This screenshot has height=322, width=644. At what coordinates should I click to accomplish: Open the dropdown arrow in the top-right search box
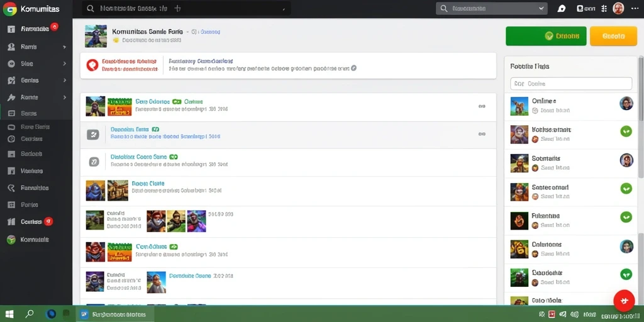(541, 8)
